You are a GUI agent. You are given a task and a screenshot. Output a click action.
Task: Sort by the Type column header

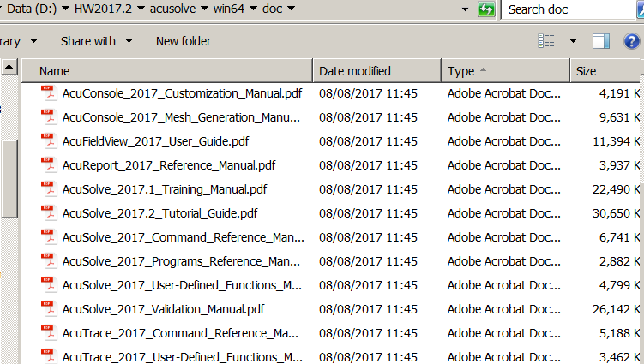tap(506, 71)
